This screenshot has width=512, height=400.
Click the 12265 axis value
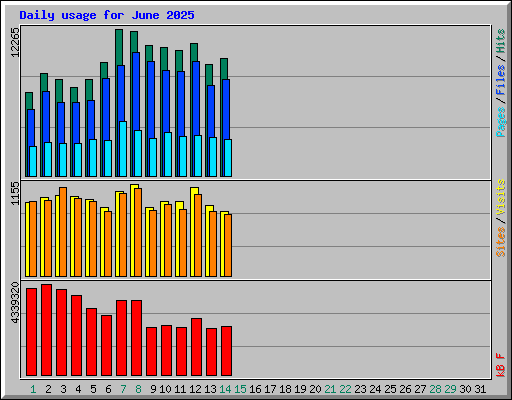coord(15,42)
